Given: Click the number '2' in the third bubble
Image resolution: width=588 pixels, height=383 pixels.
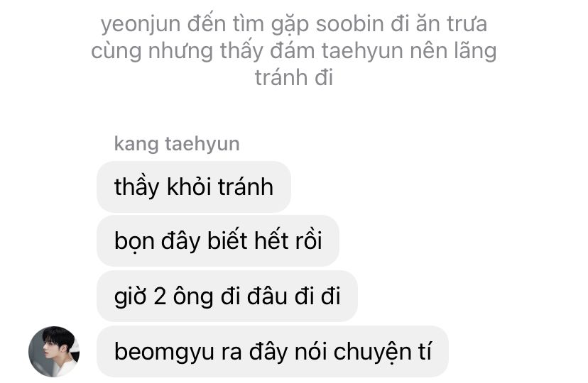Looking at the screenshot, I should pyautogui.click(x=160, y=296).
